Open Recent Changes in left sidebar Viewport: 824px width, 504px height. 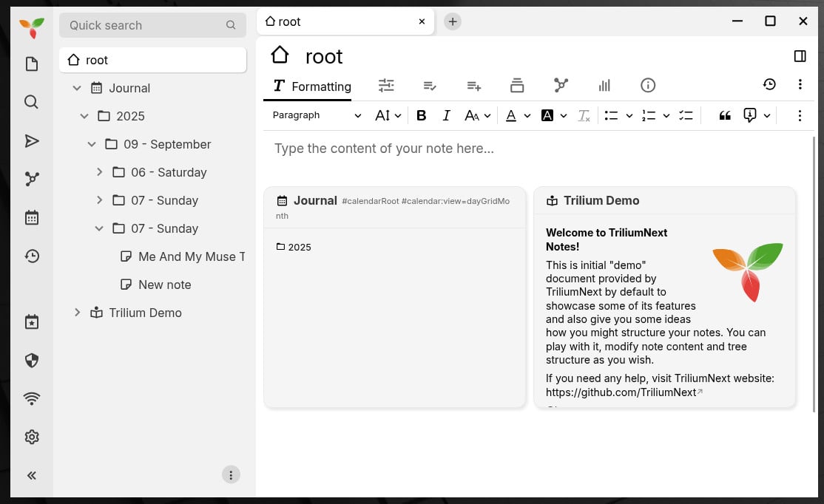pos(31,256)
